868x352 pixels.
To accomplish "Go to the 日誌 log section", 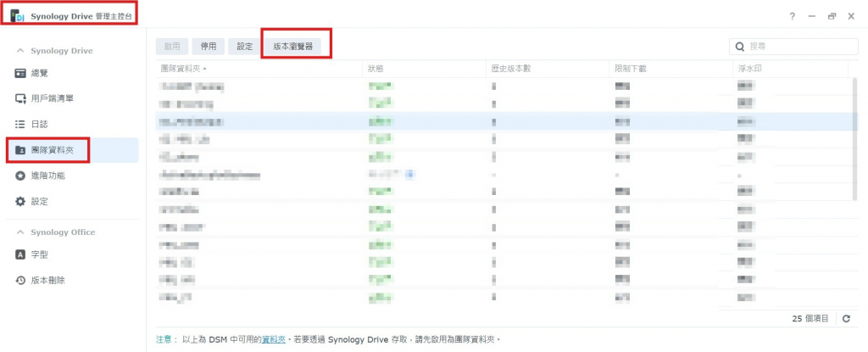I will tap(73, 124).
